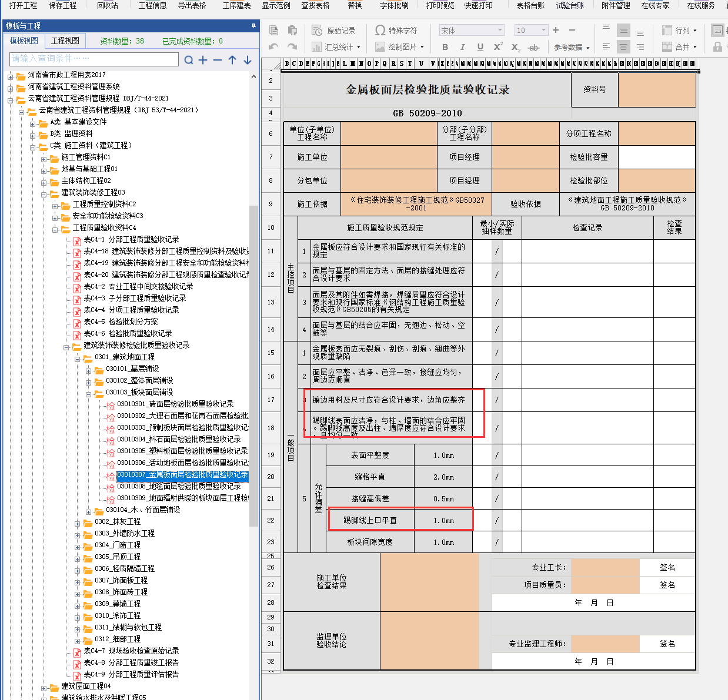The height and width of the screenshot is (700, 728).
Task: Click 查找表格 in the top menu
Action: (x=315, y=5)
